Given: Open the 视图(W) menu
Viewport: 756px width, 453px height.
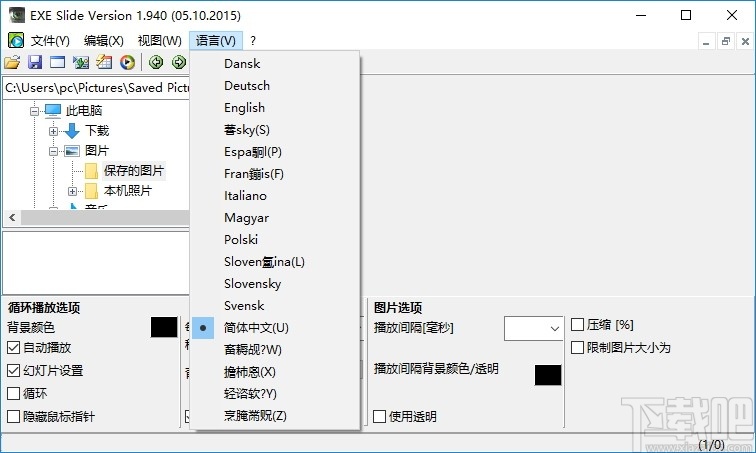Looking at the screenshot, I should [160, 41].
